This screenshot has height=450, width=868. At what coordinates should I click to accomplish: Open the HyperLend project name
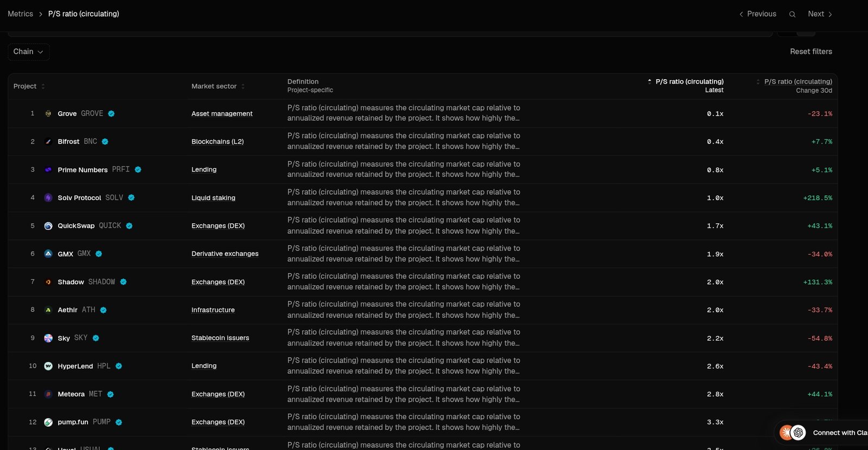point(75,366)
